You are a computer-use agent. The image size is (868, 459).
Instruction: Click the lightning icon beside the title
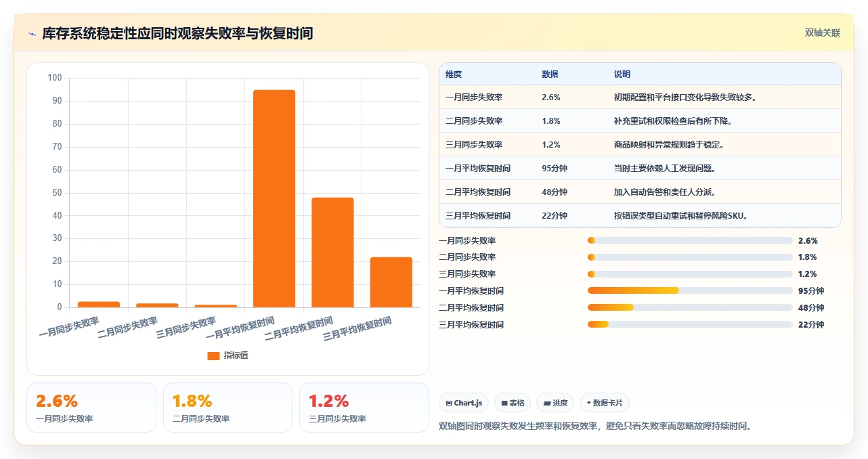click(x=32, y=34)
